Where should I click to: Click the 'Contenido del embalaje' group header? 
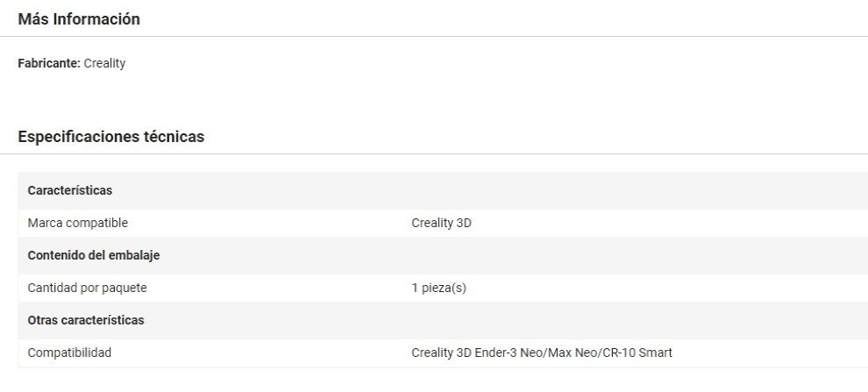(94, 255)
